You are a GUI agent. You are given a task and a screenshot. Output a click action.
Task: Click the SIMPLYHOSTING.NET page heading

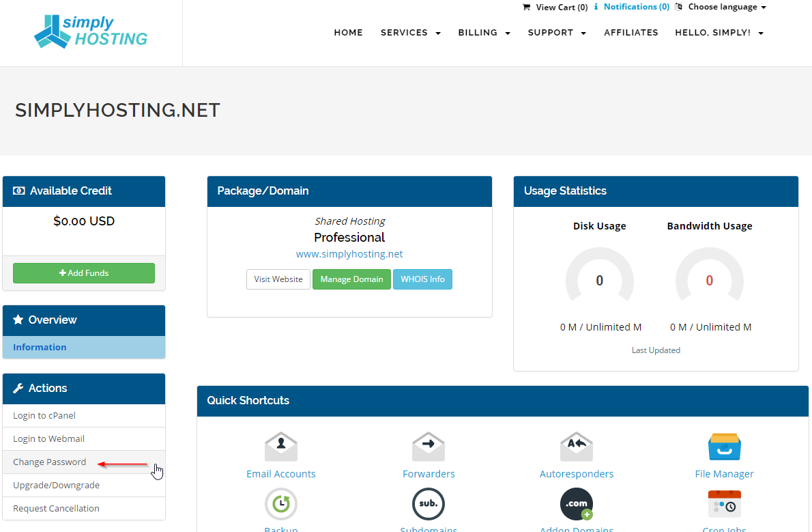pos(117,110)
